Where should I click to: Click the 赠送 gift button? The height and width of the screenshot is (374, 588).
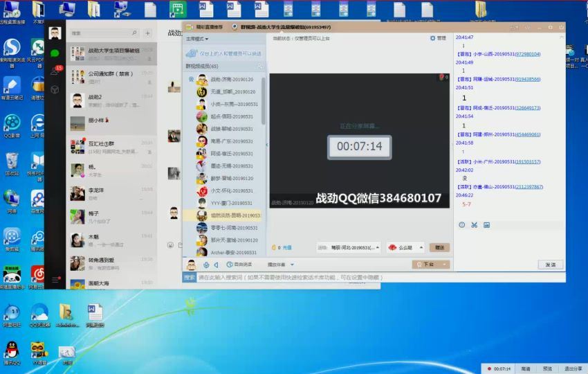coord(439,247)
